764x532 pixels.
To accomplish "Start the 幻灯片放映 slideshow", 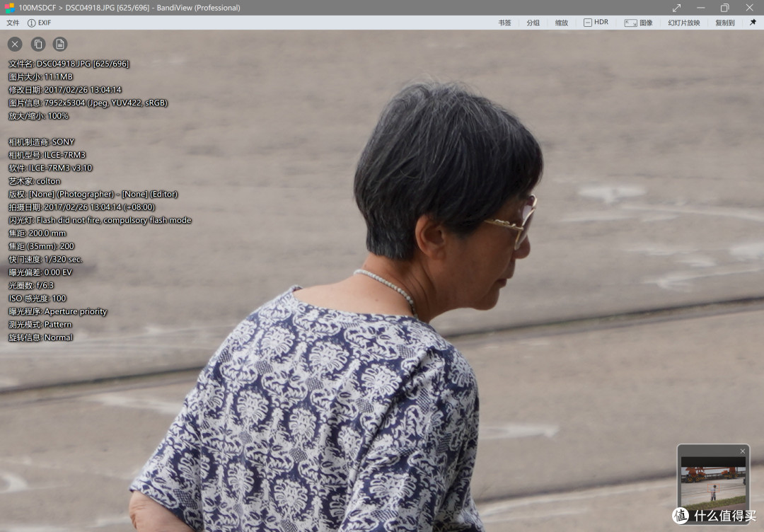I will pyautogui.click(x=684, y=23).
